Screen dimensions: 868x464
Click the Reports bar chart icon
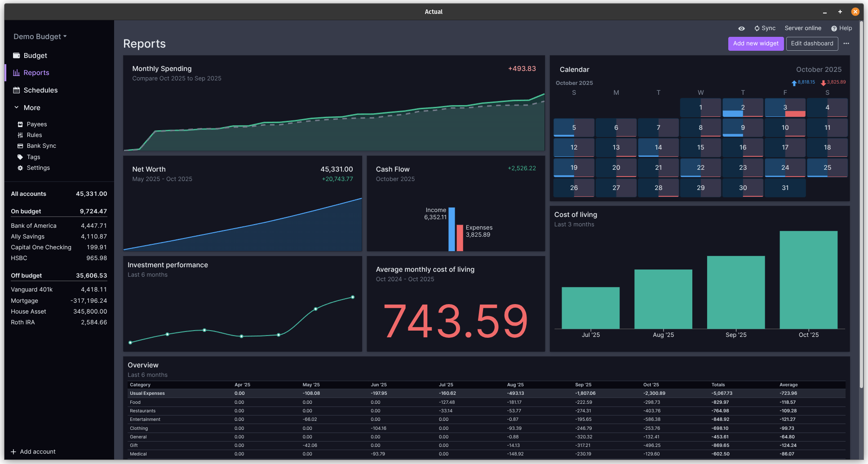pyautogui.click(x=17, y=73)
